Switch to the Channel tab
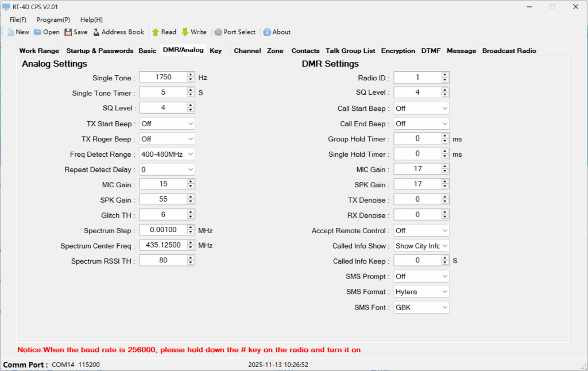Screen dimensions: 588x371 (247, 51)
